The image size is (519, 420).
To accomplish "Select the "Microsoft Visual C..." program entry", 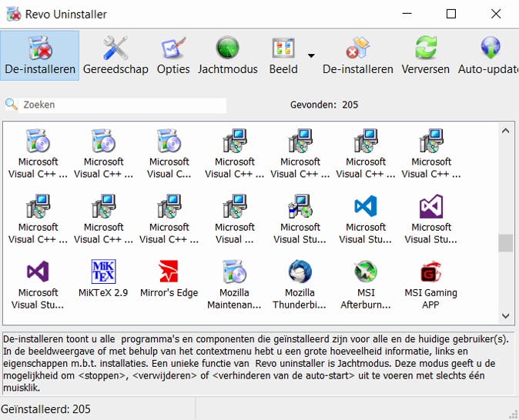I will point(169,153).
